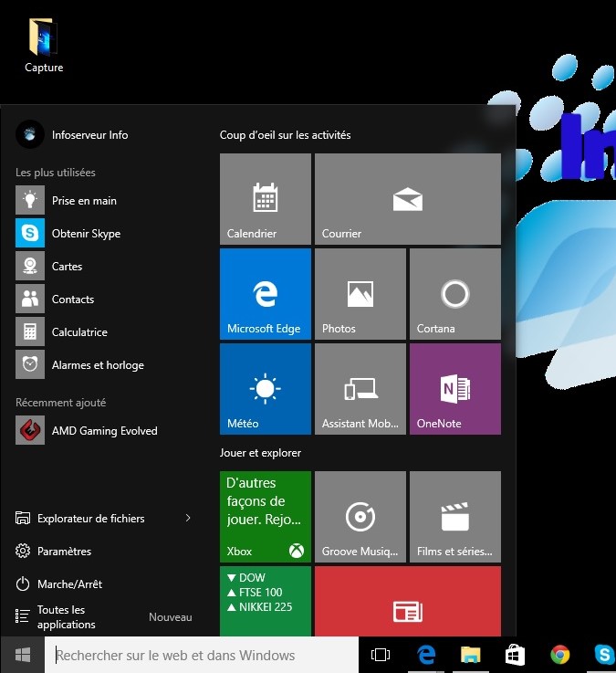Viewport: 616px width, 673px height.
Task: Open the Calendrier tile
Action: pos(265,199)
